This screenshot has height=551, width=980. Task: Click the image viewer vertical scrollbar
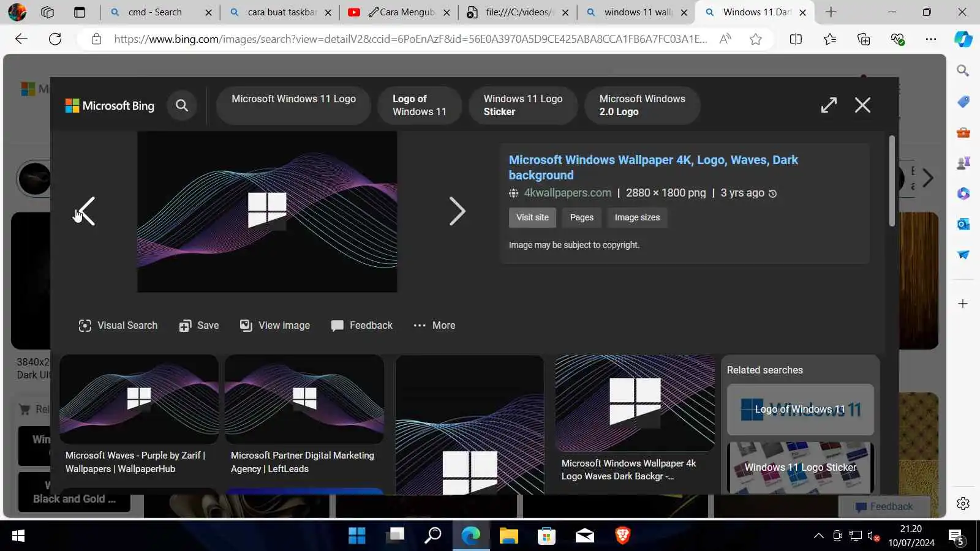pos(892,181)
